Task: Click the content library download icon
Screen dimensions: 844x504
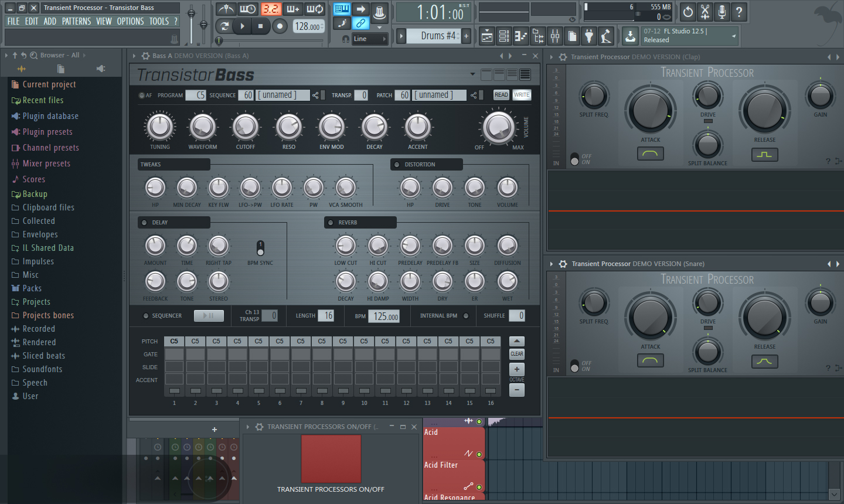Action: pos(630,36)
